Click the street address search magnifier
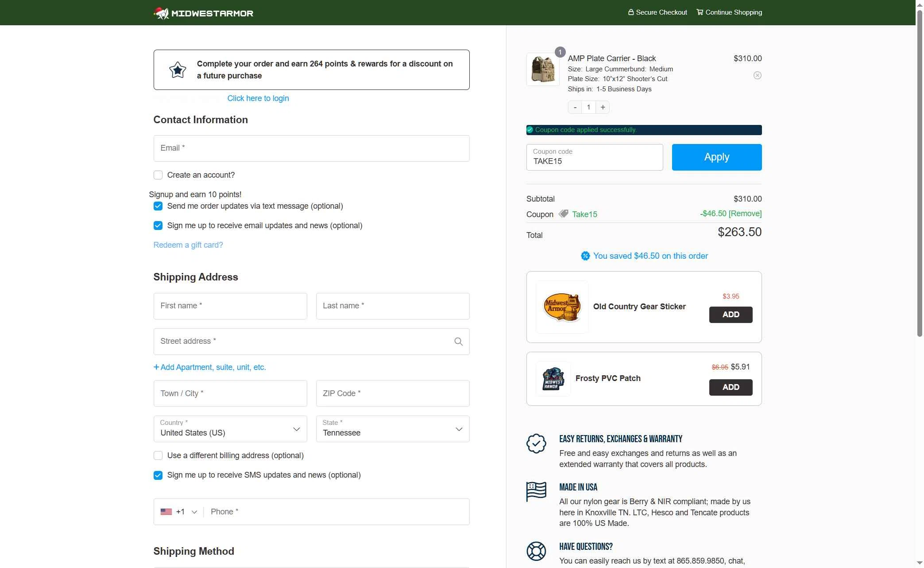The width and height of the screenshot is (924, 568). (x=458, y=342)
